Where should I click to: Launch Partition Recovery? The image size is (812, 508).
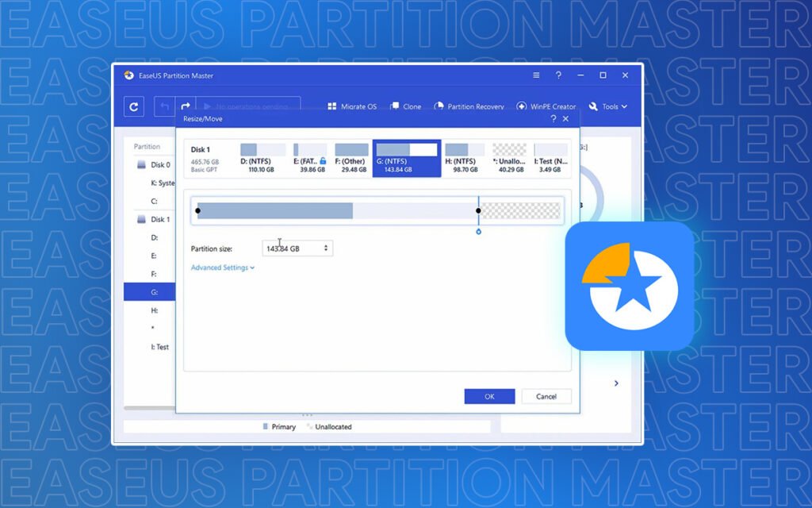pos(469,106)
